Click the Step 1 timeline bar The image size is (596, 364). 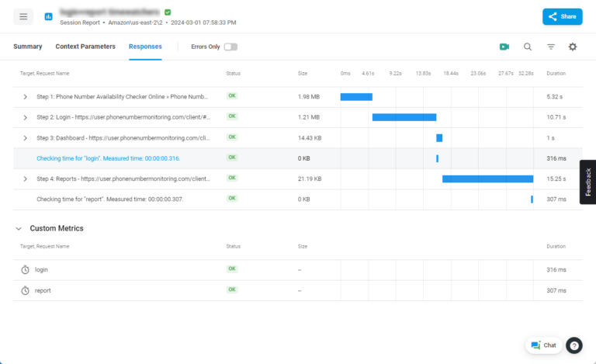[x=356, y=97]
